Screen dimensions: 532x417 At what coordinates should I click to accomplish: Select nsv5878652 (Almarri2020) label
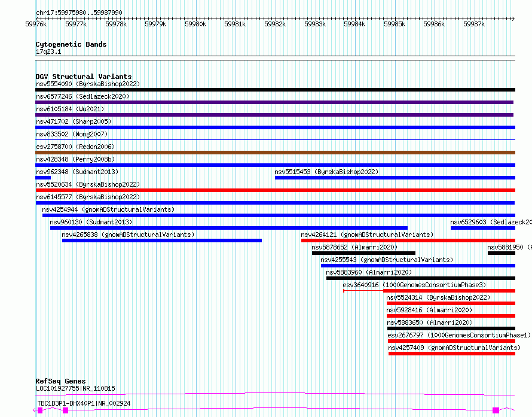pyautogui.click(x=354, y=247)
